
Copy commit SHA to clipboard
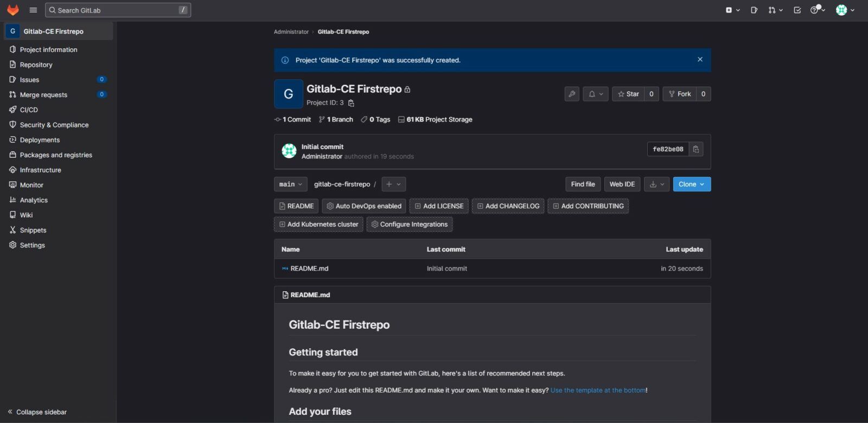pyautogui.click(x=696, y=149)
